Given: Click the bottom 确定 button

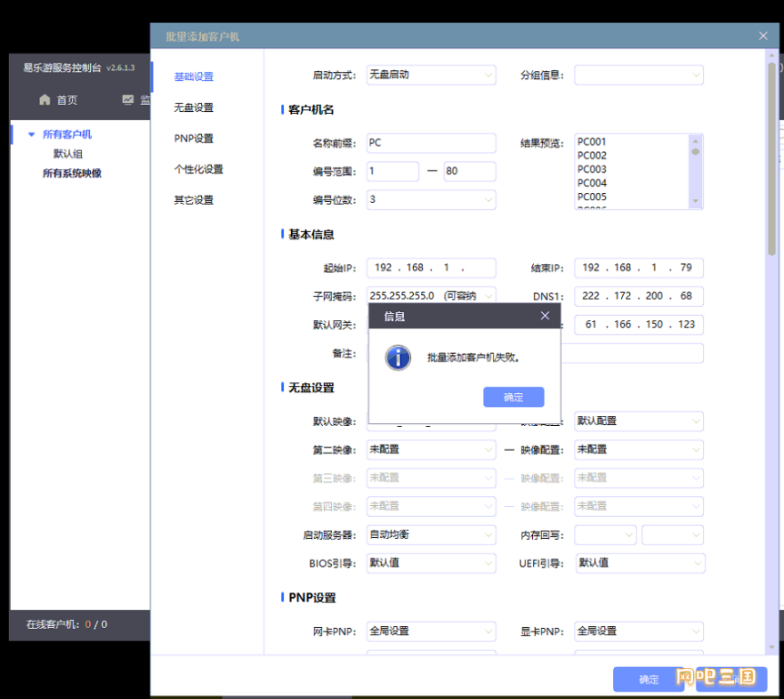Looking at the screenshot, I should [x=648, y=679].
